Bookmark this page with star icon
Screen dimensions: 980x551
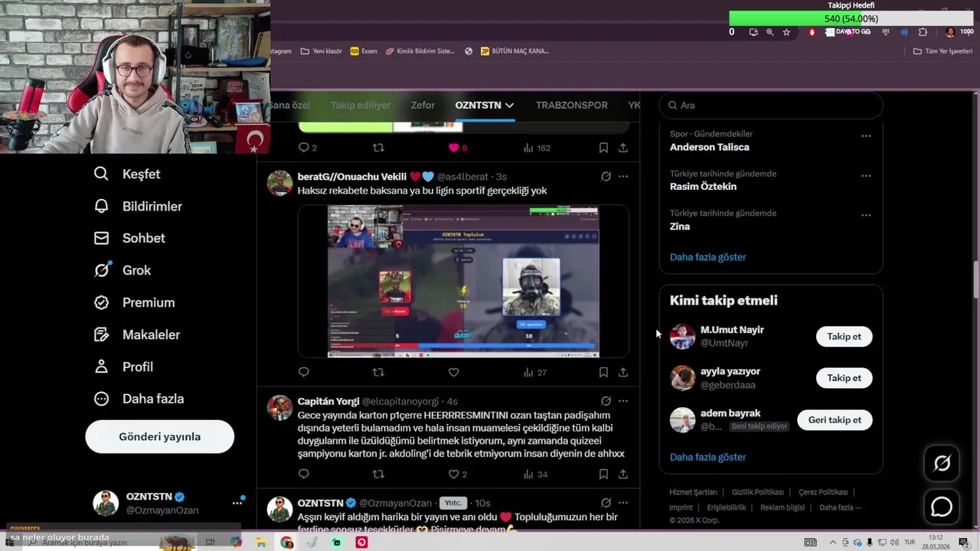[x=786, y=32]
